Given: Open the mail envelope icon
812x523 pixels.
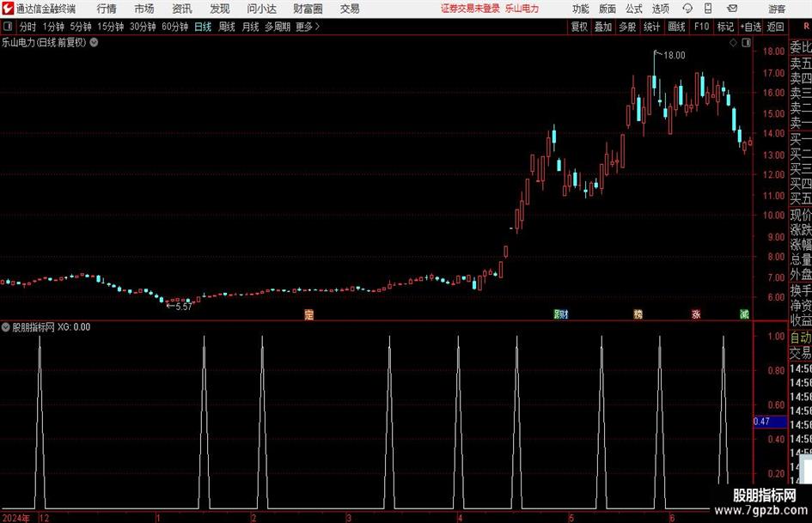Looking at the screenshot, I should point(732,9).
